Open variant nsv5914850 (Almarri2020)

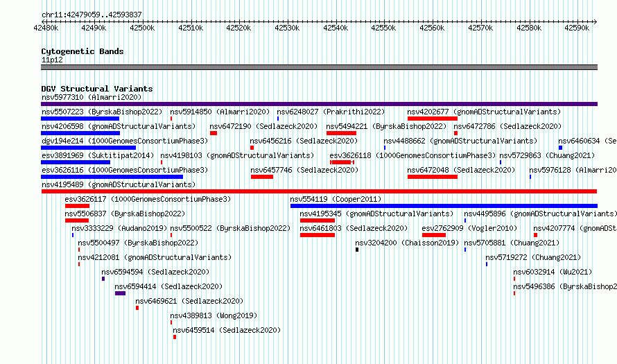click(220, 112)
